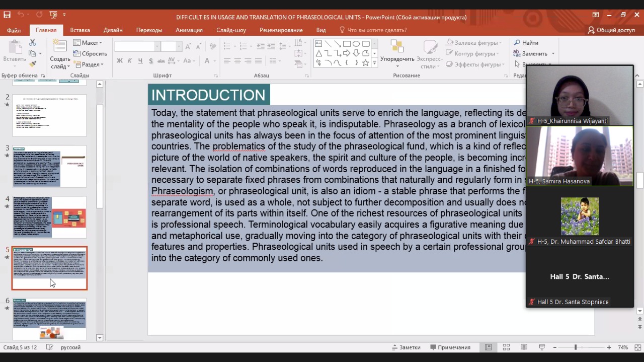Image resolution: width=644 pixels, height=362 pixels.
Task: Start slideshow from beginning via quick access icon
Action: point(54,15)
